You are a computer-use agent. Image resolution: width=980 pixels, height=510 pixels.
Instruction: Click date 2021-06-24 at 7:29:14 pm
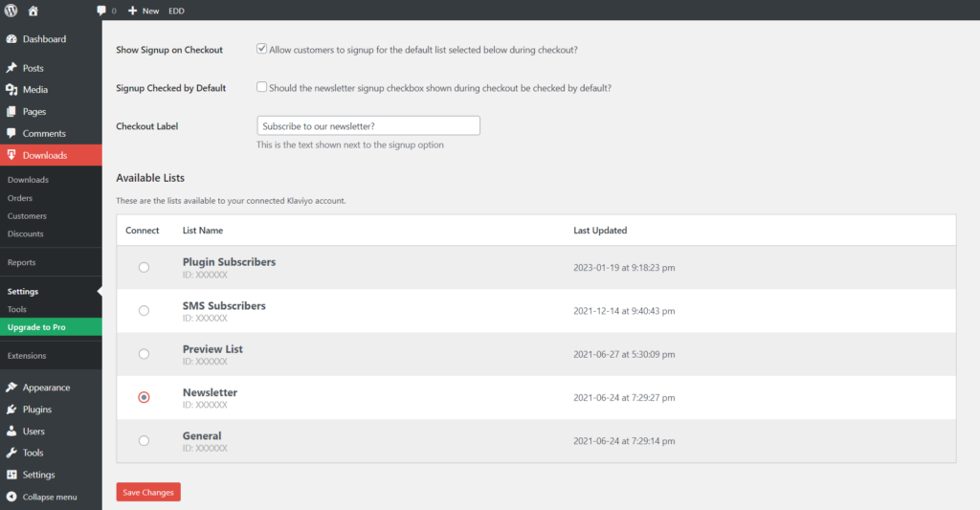(624, 440)
